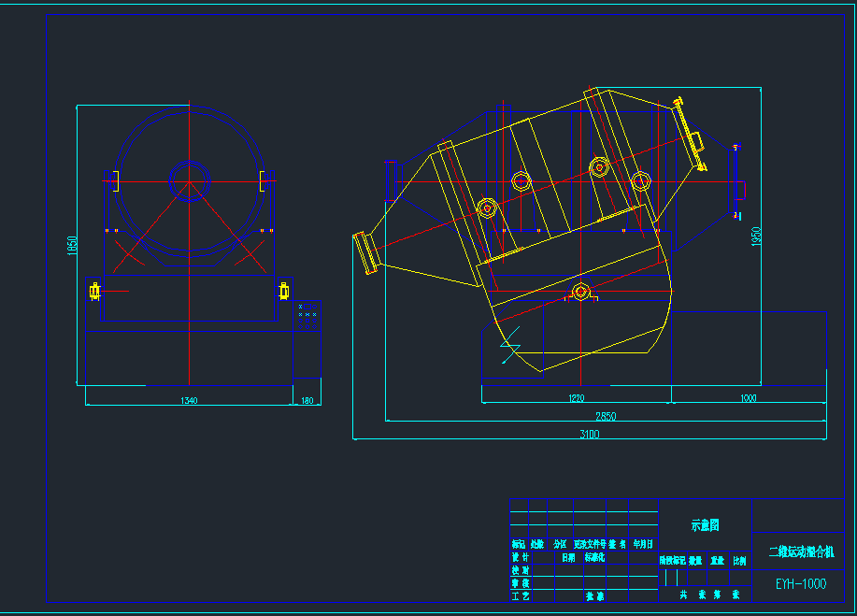Select the EYH-1000 model number text
Viewport: 857px width, 616px height.
801,584
